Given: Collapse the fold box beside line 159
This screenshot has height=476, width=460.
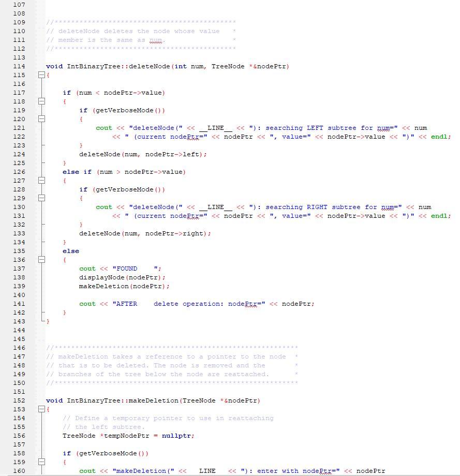Looking at the screenshot, I should 42,462.
